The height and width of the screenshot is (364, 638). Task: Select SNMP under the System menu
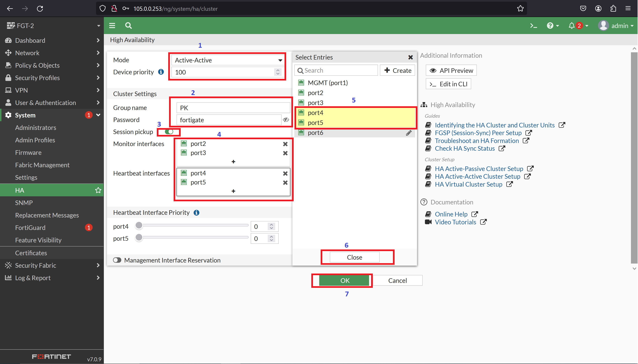pos(24,203)
